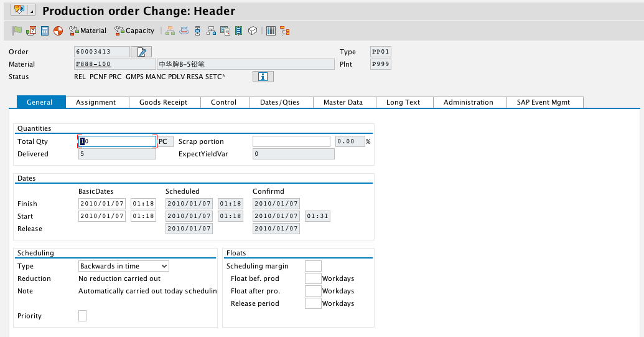Click the blue hat icon in the toolbar

point(184,31)
